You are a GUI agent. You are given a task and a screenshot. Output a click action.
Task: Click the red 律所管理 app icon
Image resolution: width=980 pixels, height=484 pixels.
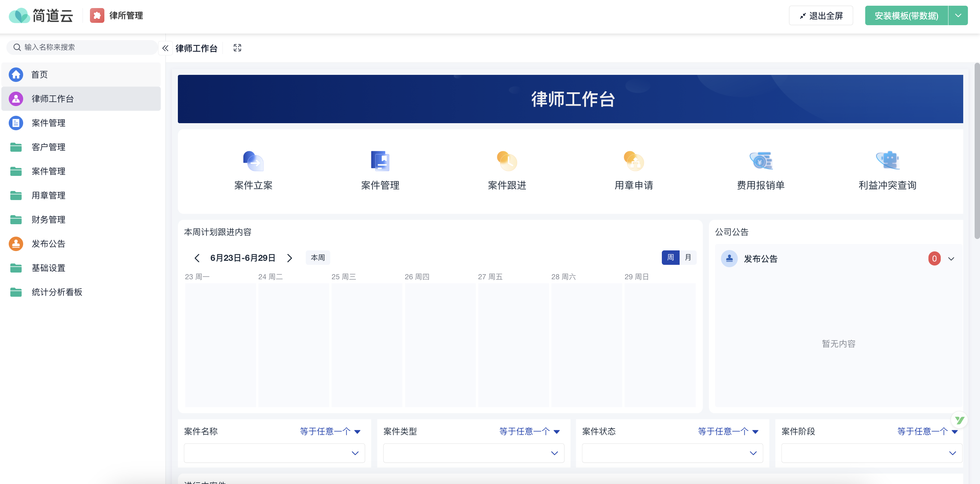pyautogui.click(x=97, y=15)
